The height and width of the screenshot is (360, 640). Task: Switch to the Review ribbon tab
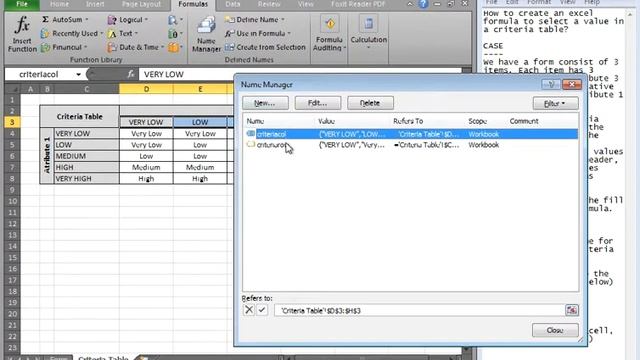click(x=269, y=4)
